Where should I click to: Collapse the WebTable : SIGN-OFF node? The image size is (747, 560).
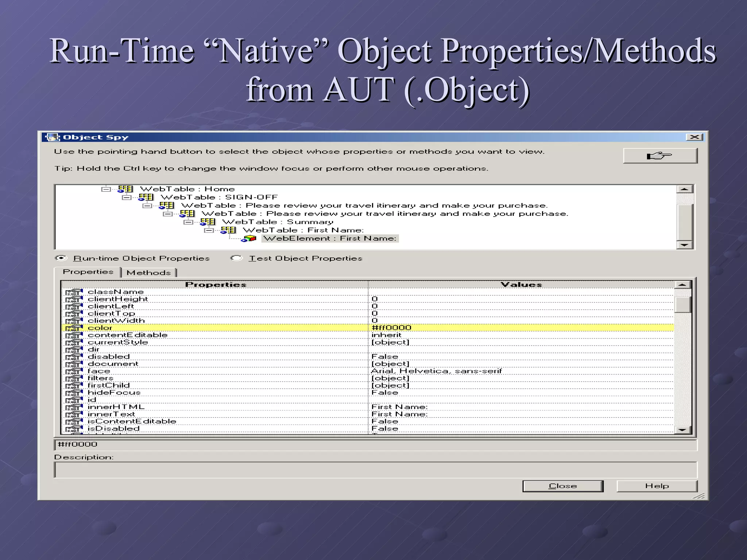tap(127, 197)
